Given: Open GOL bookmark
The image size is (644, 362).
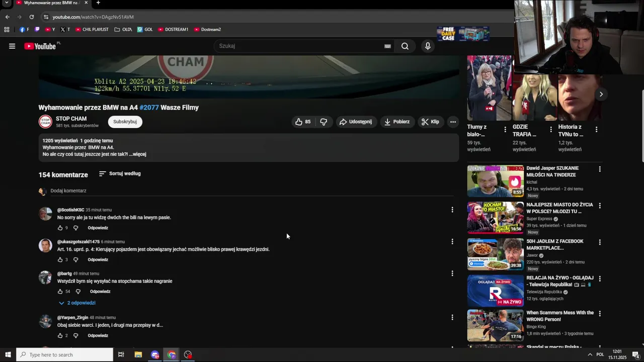Looking at the screenshot, I should 145,30.
